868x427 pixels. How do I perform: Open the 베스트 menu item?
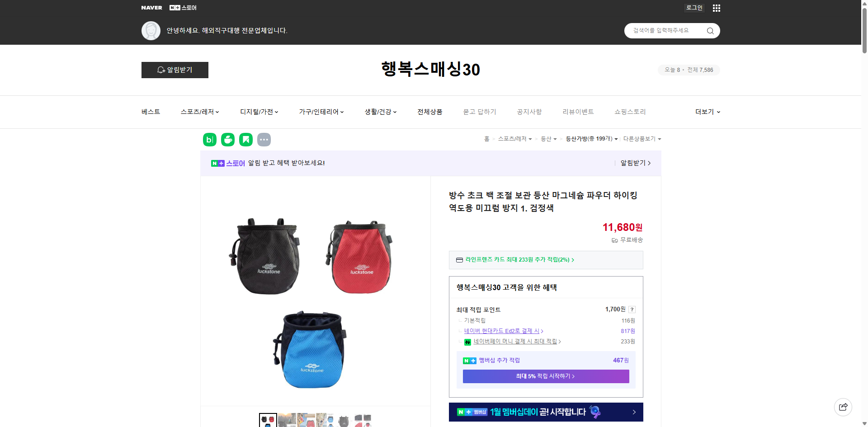coord(150,112)
